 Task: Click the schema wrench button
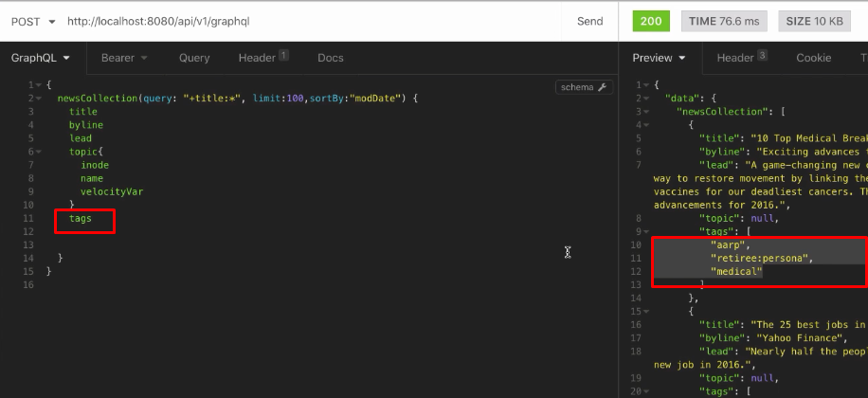[583, 87]
